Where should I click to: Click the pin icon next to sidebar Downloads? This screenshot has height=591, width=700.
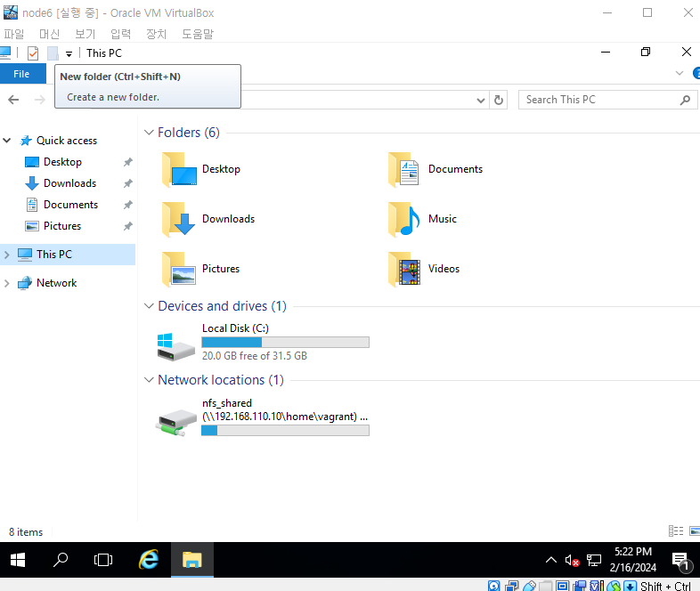click(128, 183)
